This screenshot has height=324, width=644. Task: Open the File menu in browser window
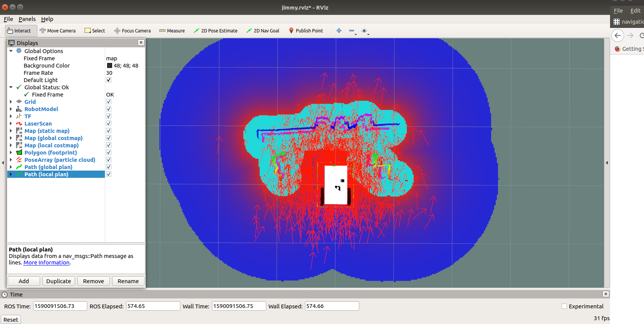[618, 11]
